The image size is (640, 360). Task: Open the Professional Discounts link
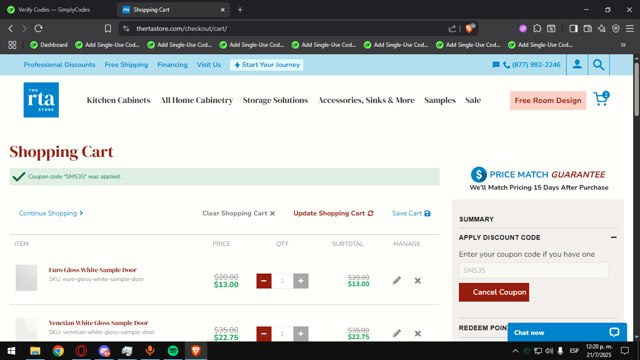click(59, 64)
